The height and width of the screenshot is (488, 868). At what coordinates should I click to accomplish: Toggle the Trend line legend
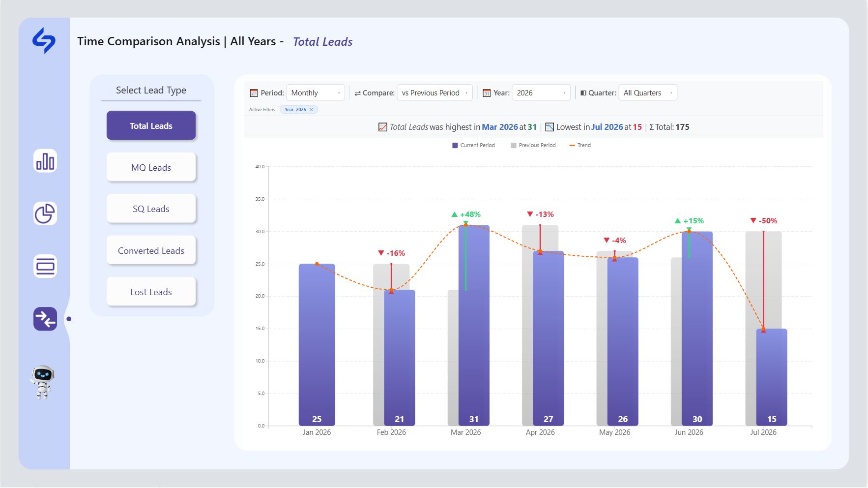580,145
